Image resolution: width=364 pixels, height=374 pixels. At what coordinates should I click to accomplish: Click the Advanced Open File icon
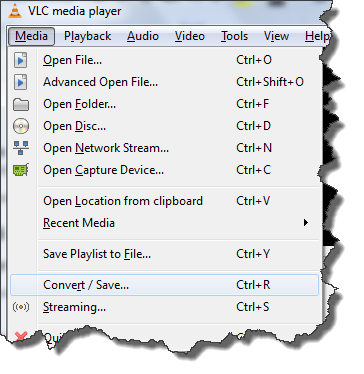pos(21,82)
